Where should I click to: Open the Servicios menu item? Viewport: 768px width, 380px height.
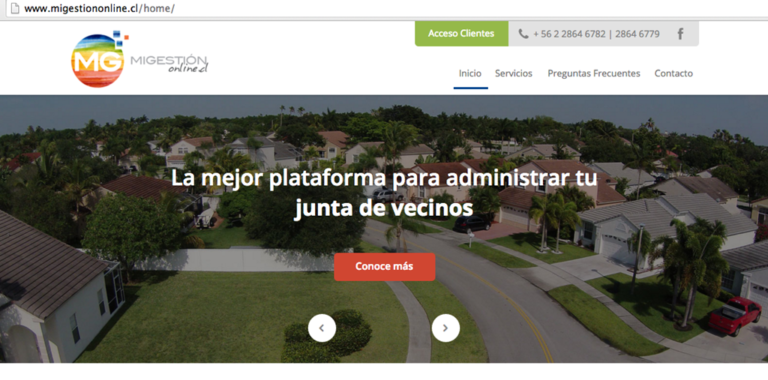513,73
